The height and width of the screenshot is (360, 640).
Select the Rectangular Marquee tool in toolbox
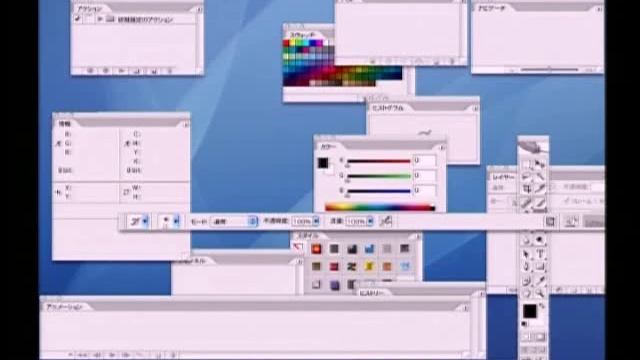point(527,164)
